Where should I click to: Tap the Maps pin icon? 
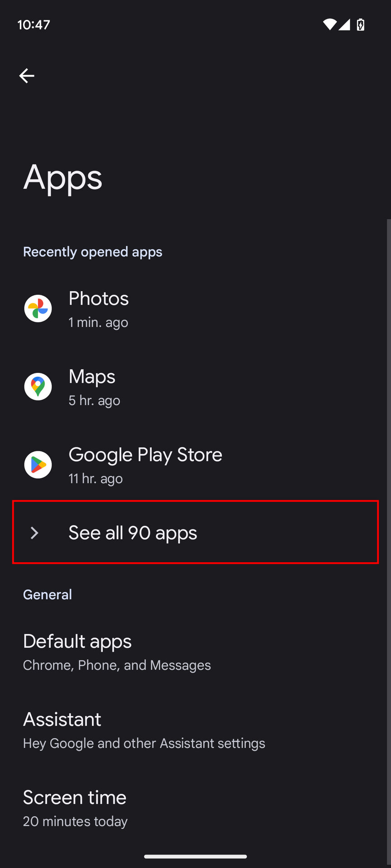click(38, 387)
